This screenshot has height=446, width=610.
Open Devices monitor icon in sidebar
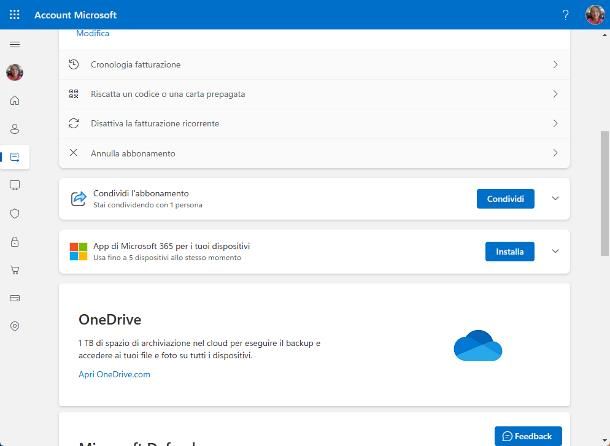pos(15,185)
